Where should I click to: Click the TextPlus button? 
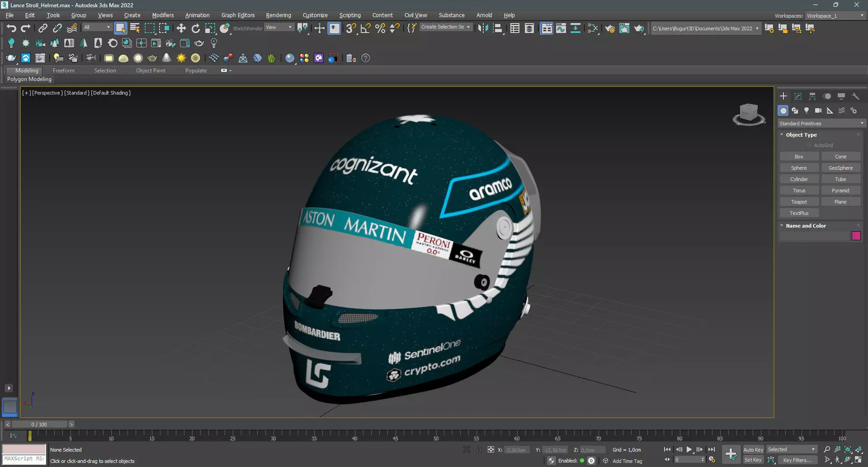click(799, 213)
